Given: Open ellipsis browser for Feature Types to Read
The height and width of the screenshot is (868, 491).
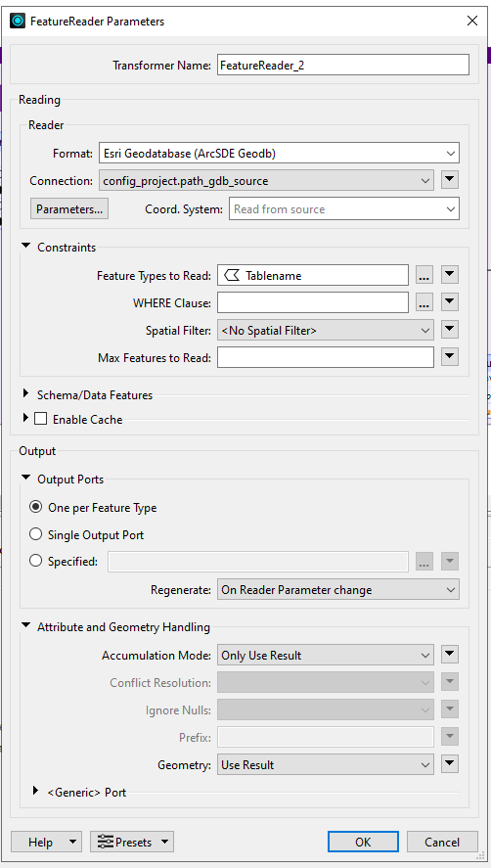Looking at the screenshot, I should pyautogui.click(x=424, y=275).
